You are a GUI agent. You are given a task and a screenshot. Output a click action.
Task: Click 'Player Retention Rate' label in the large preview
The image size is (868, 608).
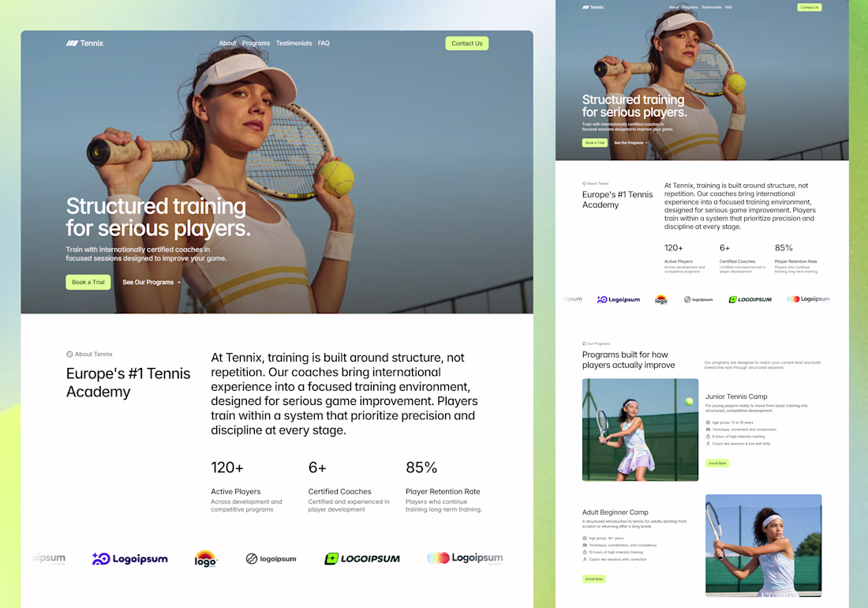443,491
